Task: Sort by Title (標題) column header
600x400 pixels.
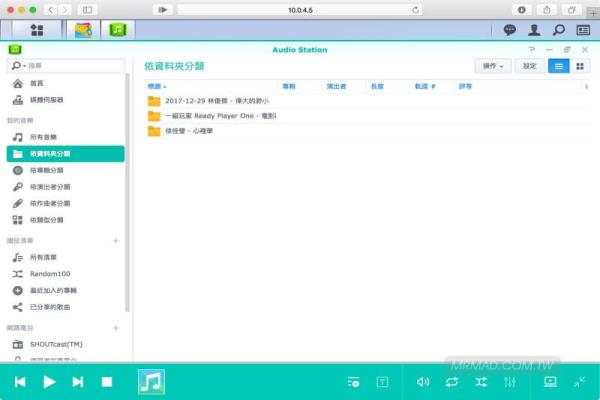Action: [x=157, y=87]
